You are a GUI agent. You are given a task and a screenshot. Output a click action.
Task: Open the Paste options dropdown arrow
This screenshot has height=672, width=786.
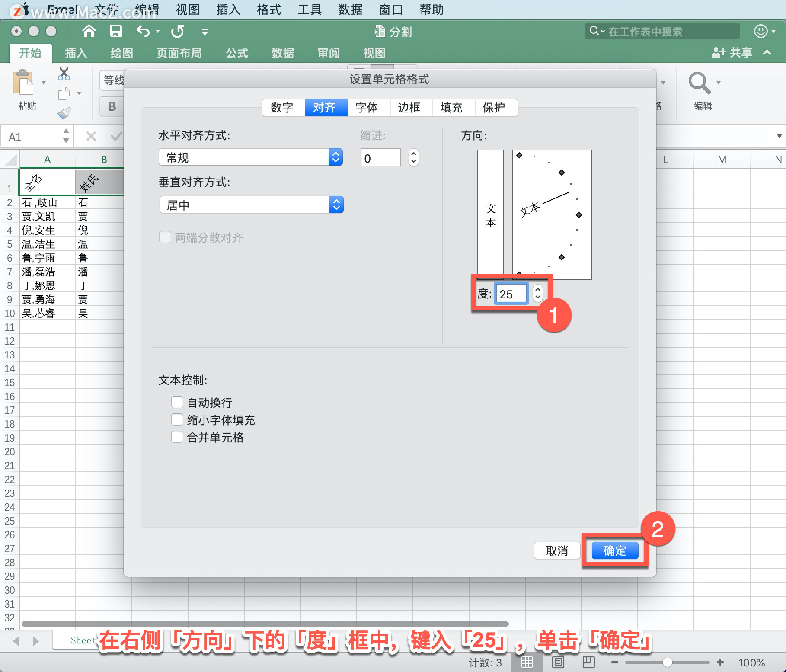point(44,83)
